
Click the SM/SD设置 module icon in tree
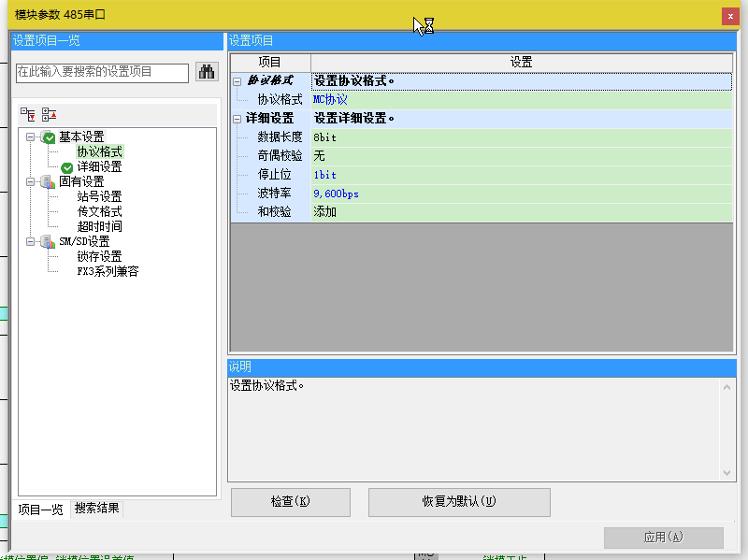pos(48,242)
